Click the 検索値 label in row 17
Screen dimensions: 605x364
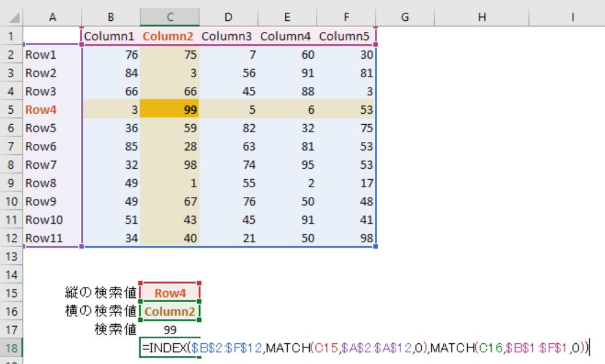coord(116,330)
